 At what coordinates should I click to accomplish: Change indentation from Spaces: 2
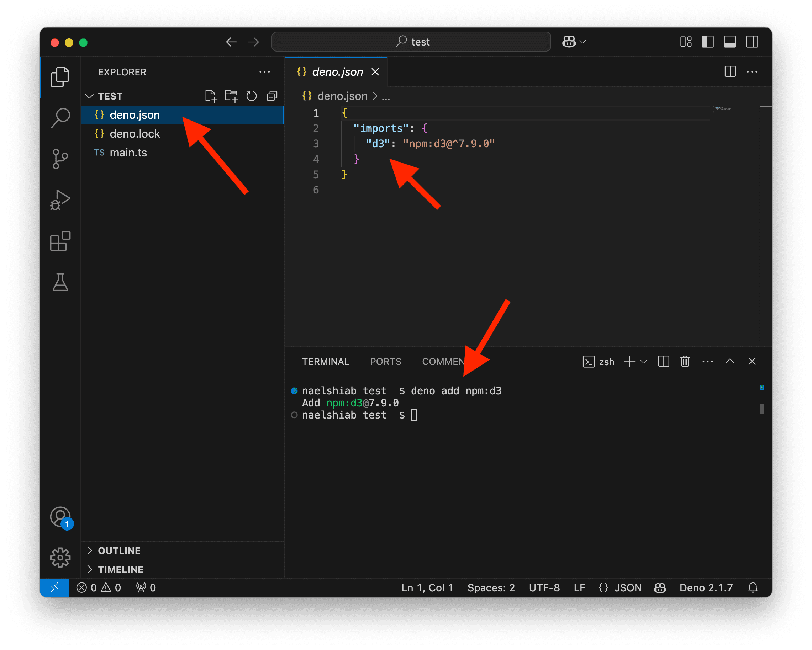click(491, 587)
